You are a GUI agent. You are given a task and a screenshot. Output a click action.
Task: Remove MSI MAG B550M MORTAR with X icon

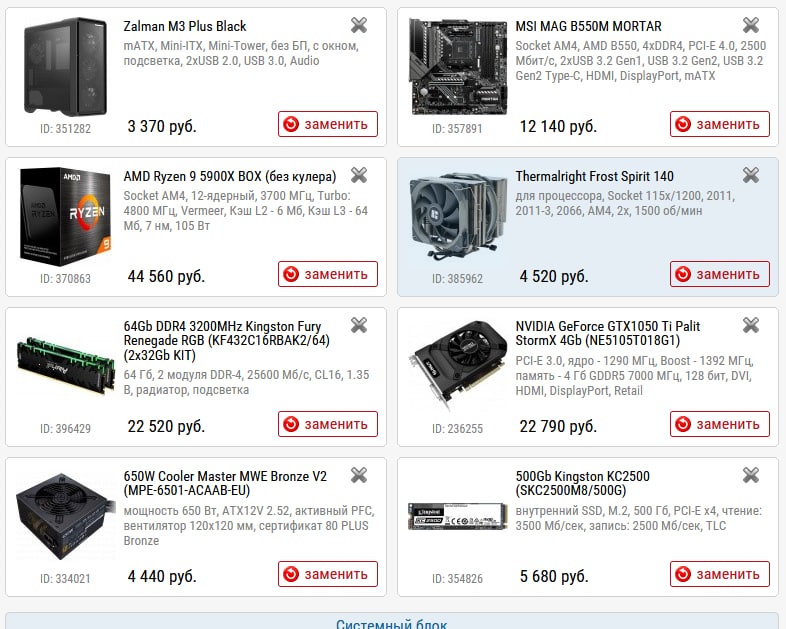[750, 25]
